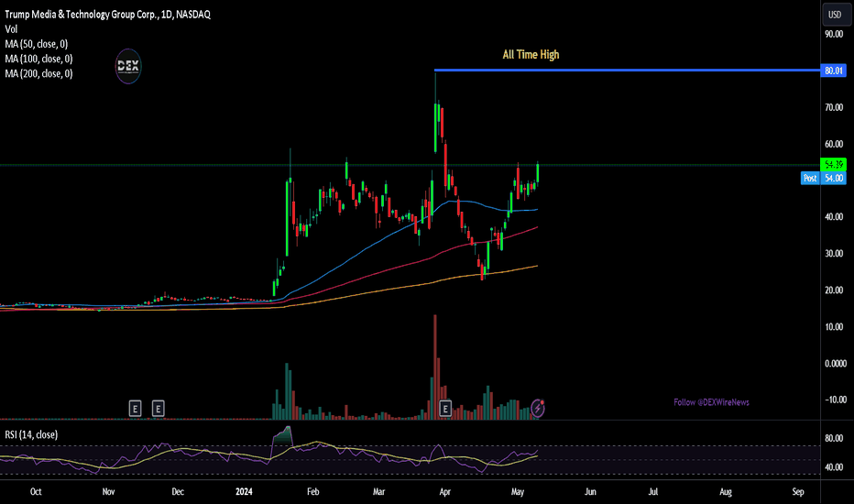Click the 30.00 price axis label
Image resolution: width=854 pixels, height=504 pixels.
pyautogui.click(x=834, y=253)
